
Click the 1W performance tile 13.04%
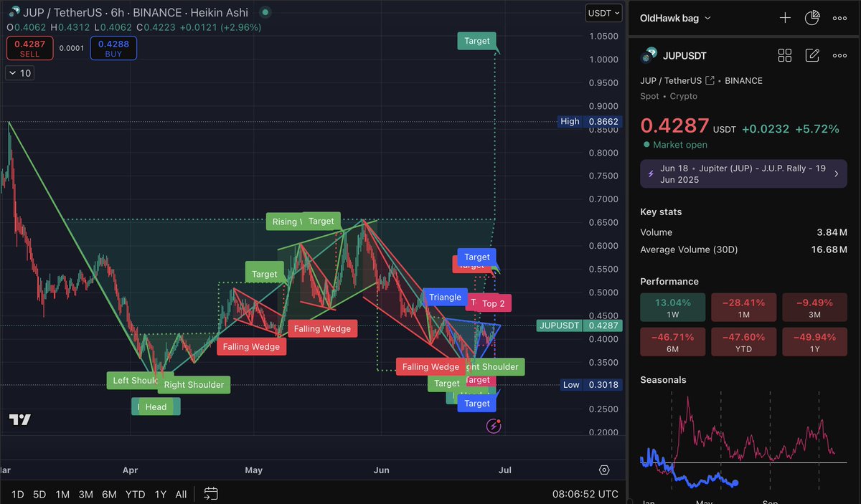[x=672, y=307]
